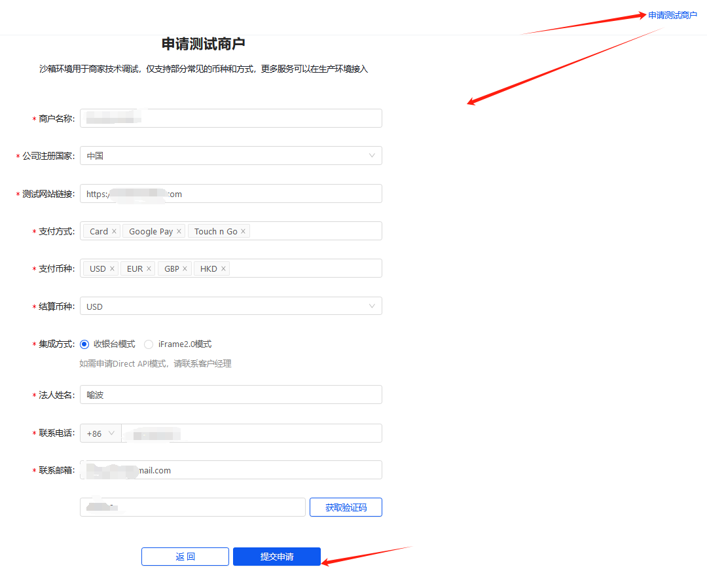Click into the 法人姓名 input field
Image resolution: width=707 pixels, height=588 pixels.
click(230, 395)
